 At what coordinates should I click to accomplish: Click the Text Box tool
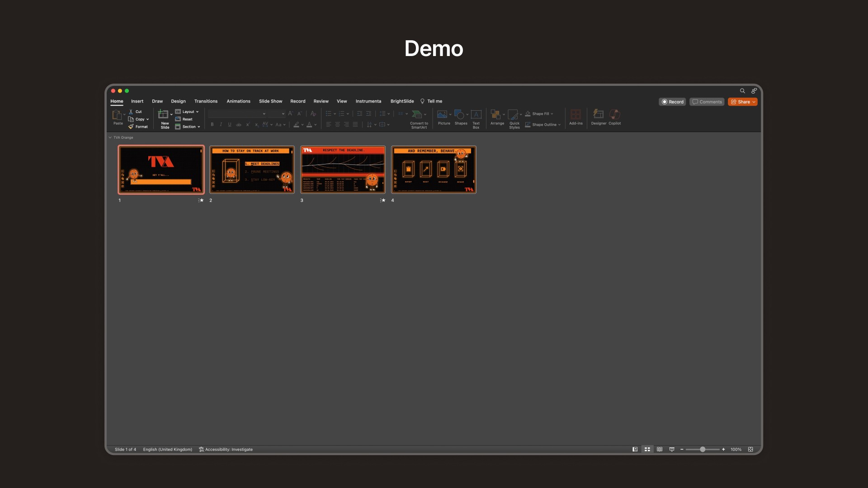[476, 114]
